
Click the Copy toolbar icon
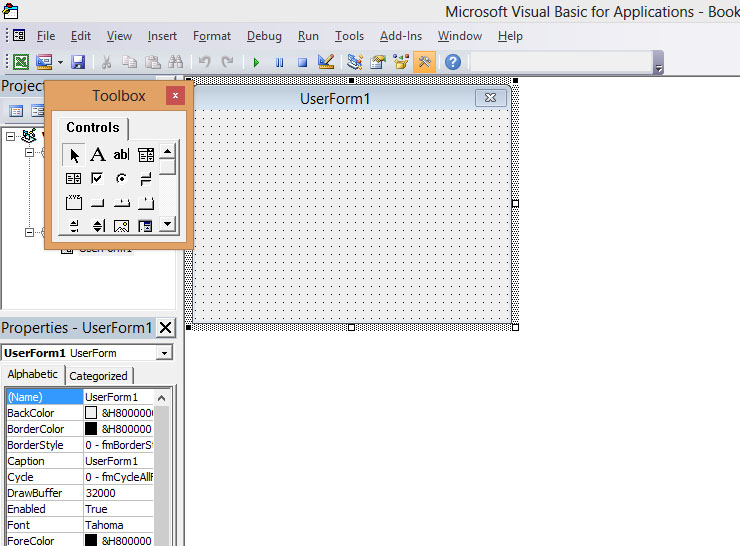(x=129, y=62)
